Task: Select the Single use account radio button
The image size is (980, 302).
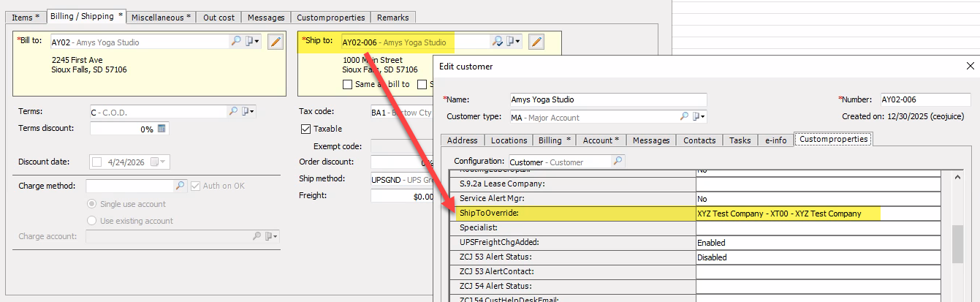Action: [x=92, y=204]
